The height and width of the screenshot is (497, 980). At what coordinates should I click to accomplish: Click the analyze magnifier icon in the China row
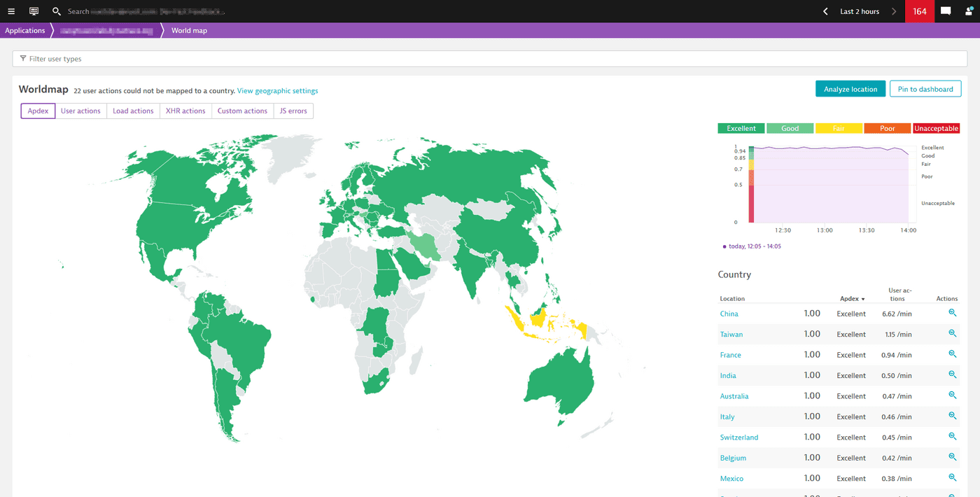click(952, 313)
